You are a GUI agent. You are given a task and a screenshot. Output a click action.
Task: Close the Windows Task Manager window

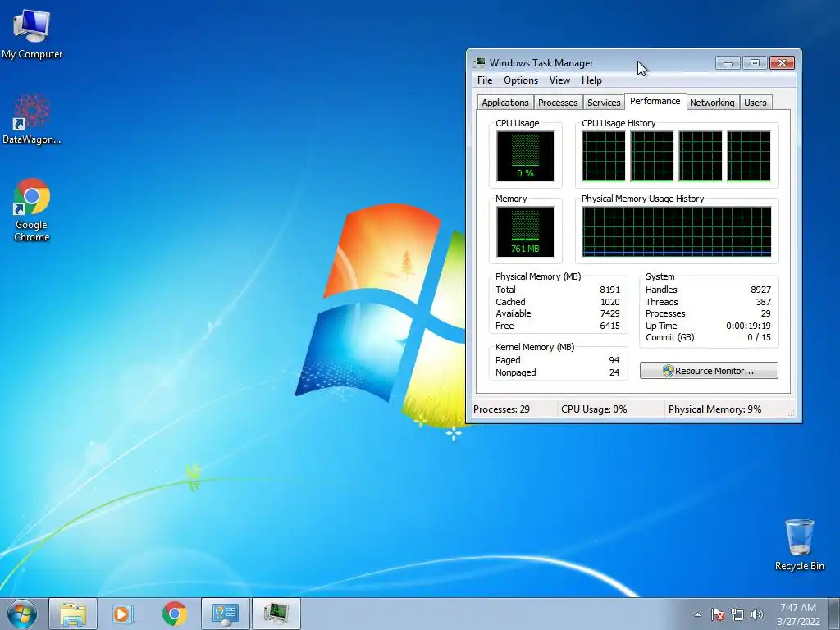pyautogui.click(x=782, y=63)
